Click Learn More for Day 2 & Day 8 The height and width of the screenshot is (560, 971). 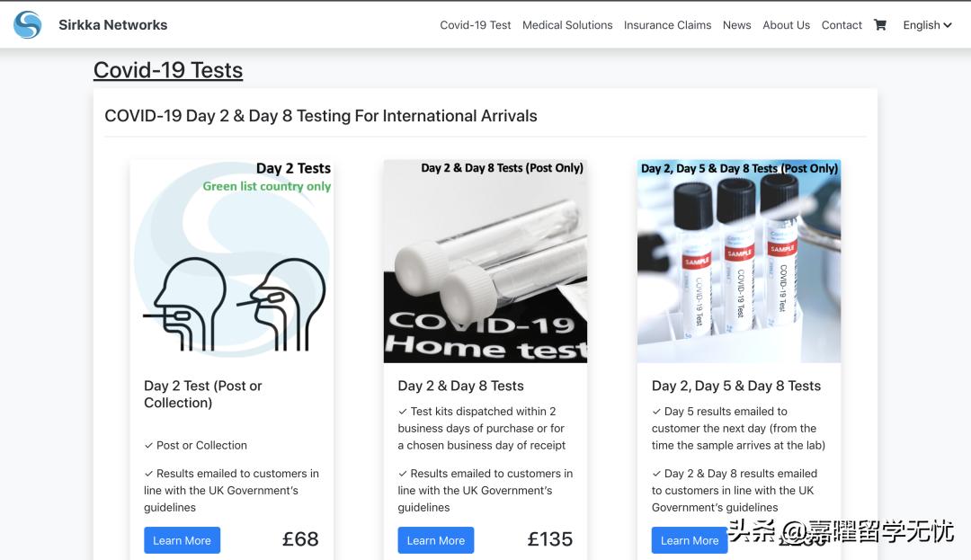(x=436, y=540)
